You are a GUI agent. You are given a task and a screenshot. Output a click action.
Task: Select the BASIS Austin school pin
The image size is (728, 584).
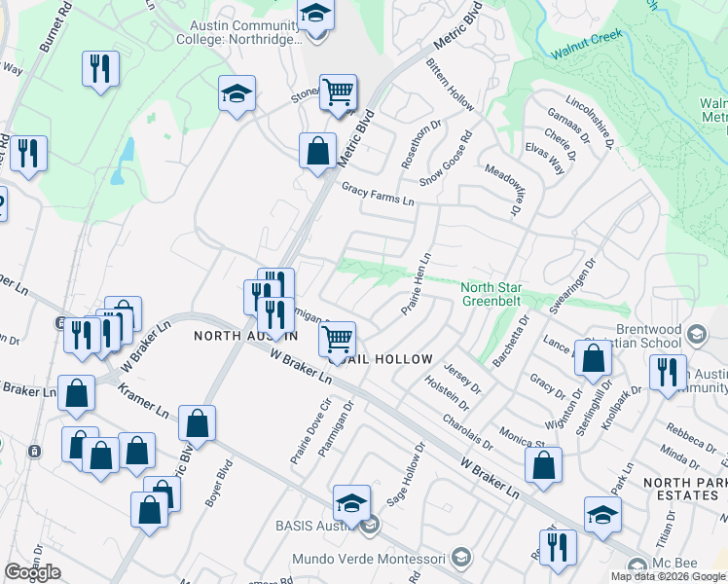[372, 527]
